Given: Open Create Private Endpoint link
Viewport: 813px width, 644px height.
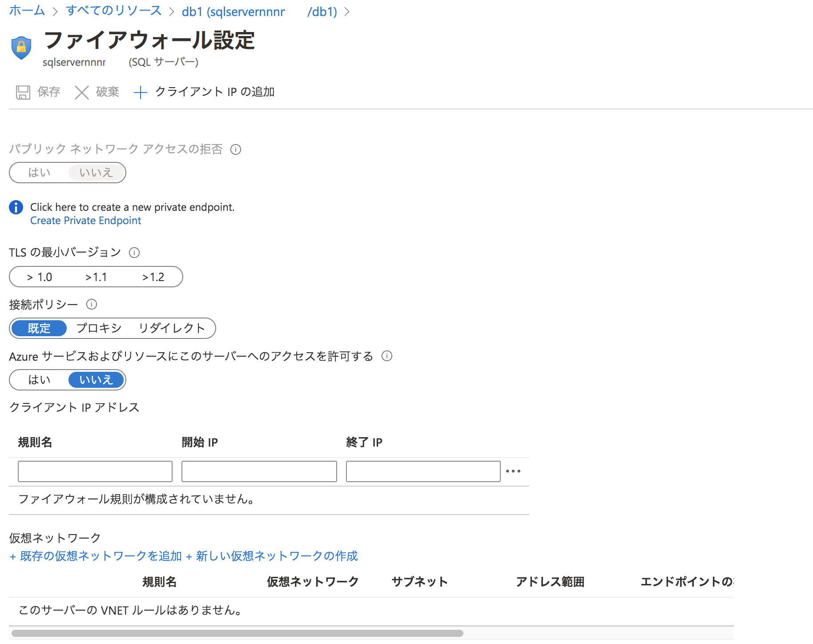Looking at the screenshot, I should coord(85,221).
